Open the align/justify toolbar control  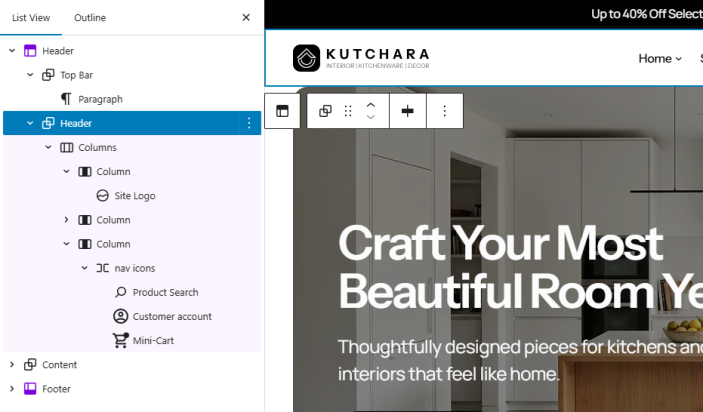(x=408, y=111)
